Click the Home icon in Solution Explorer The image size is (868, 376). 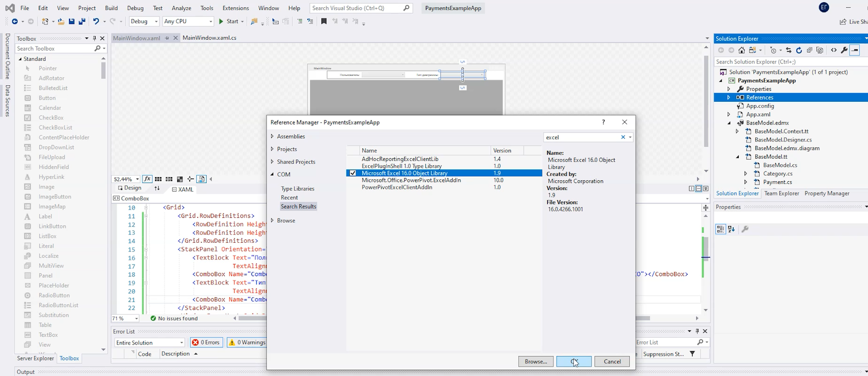pos(741,50)
